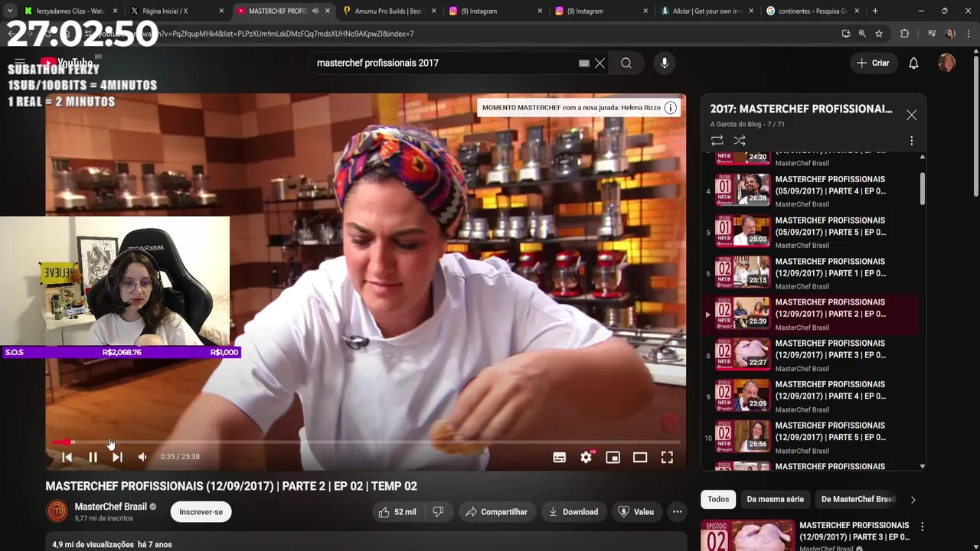Switch to miniplayer mode

point(613,457)
